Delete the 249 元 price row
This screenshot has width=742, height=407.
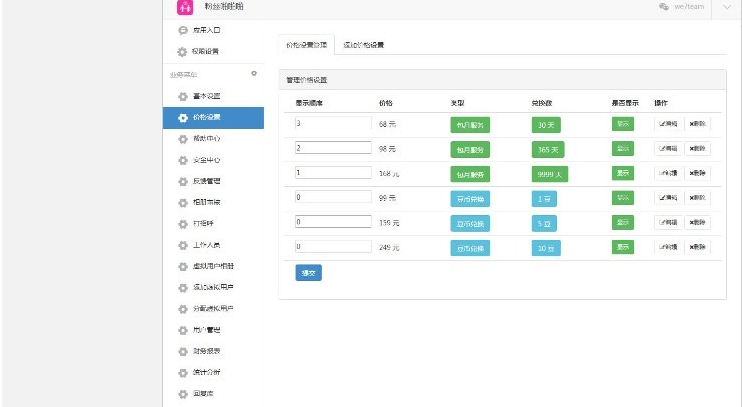tap(697, 246)
